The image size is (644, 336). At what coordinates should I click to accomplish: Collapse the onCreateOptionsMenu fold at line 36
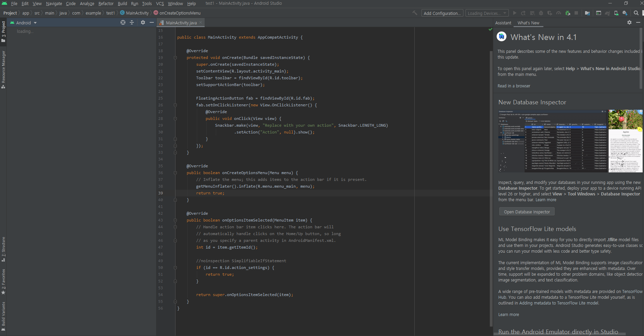175,173
